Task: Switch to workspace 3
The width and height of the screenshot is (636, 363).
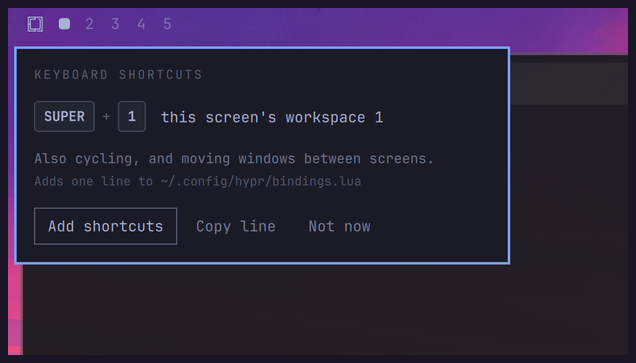Action: pyautogui.click(x=116, y=24)
